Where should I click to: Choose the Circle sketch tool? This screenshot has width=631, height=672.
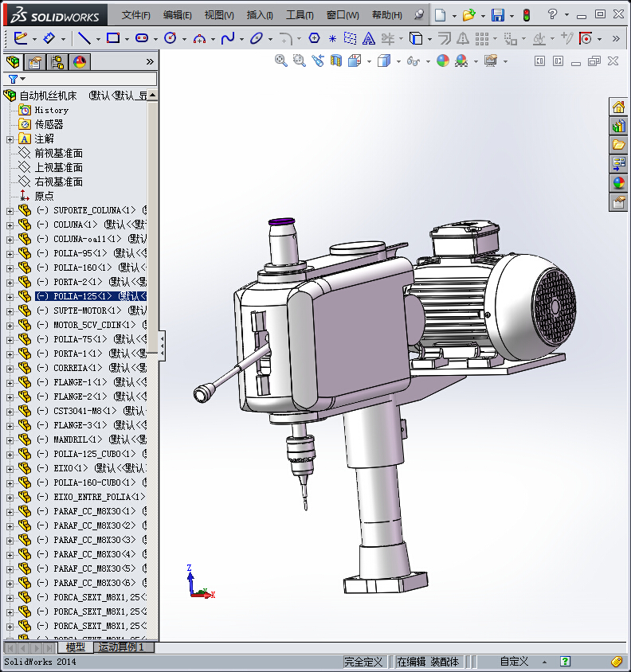pos(170,38)
